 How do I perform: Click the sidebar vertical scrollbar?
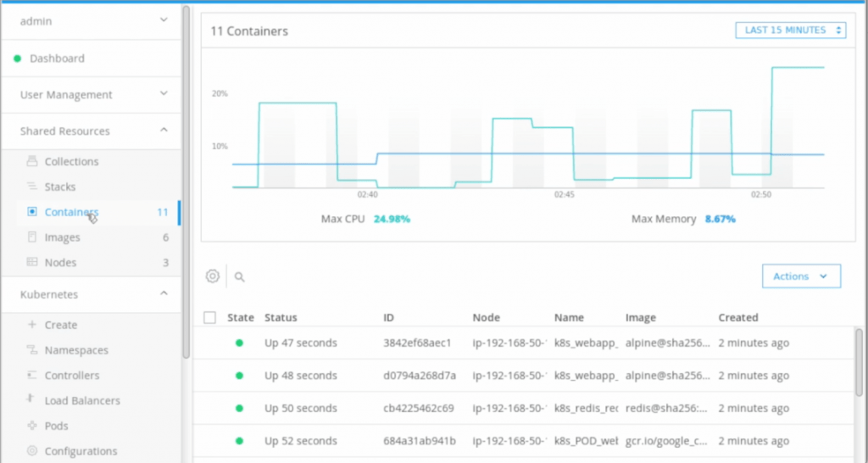[186, 181]
